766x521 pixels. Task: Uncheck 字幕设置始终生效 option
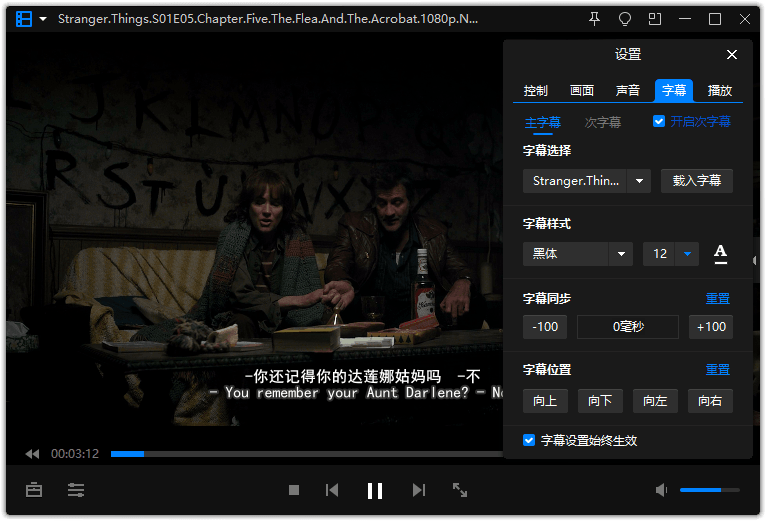pyautogui.click(x=529, y=440)
